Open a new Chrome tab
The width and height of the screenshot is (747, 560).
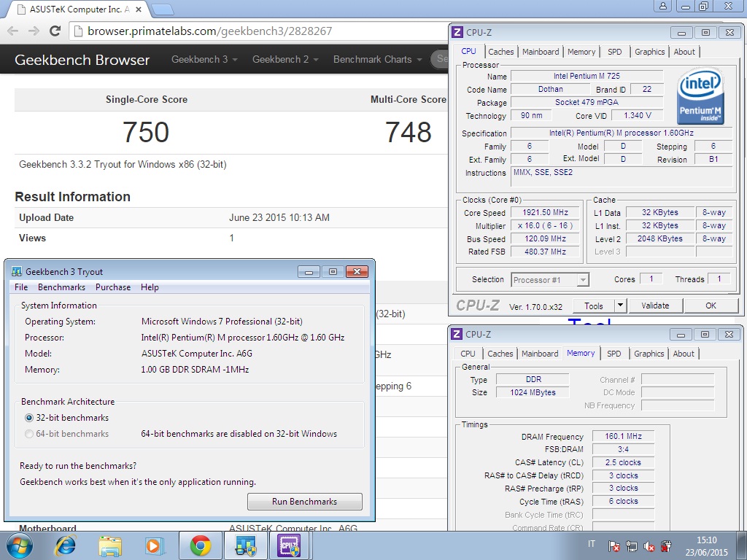pos(163,9)
